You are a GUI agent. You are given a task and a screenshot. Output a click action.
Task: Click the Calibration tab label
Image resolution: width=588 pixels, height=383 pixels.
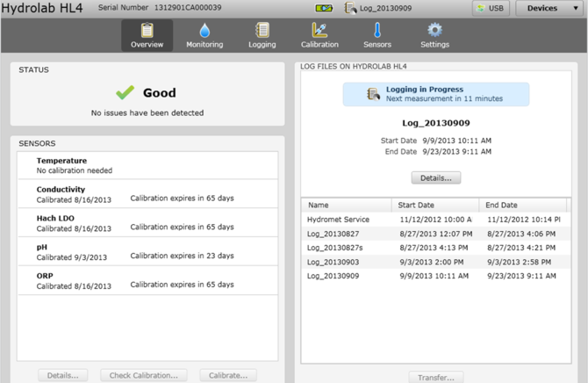319,44
